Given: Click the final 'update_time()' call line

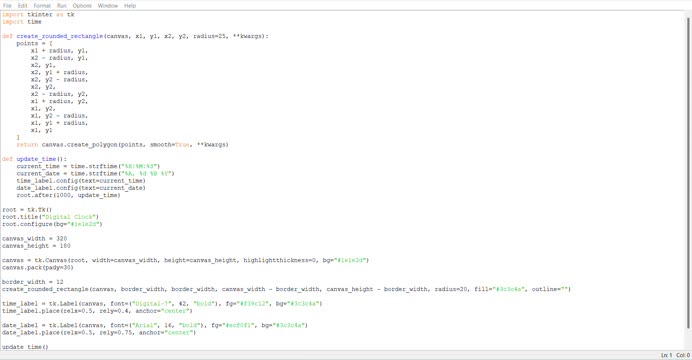Looking at the screenshot, I should pyautogui.click(x=25, y=347).
